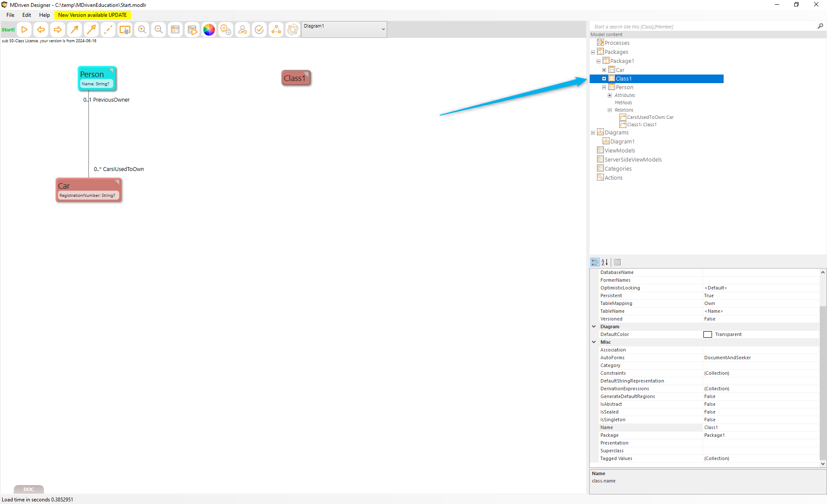Toggle alphabetical sort in property grid

point(605,262)
